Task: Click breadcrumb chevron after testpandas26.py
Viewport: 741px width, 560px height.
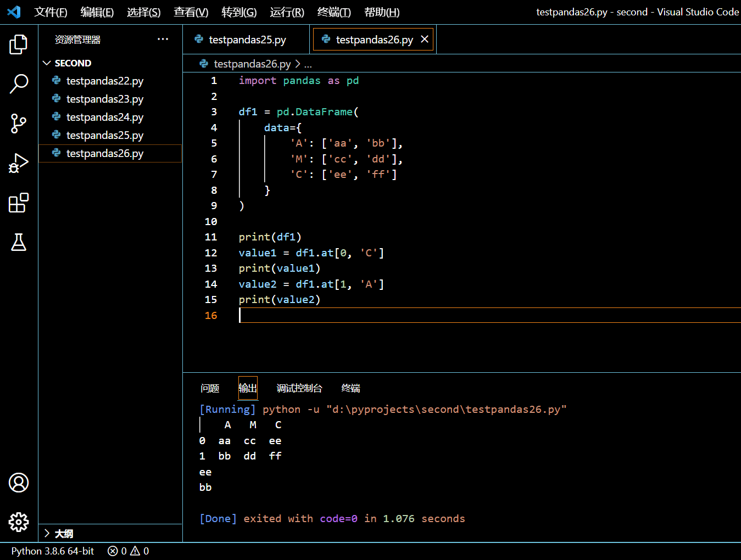Action: pos(298,64)
